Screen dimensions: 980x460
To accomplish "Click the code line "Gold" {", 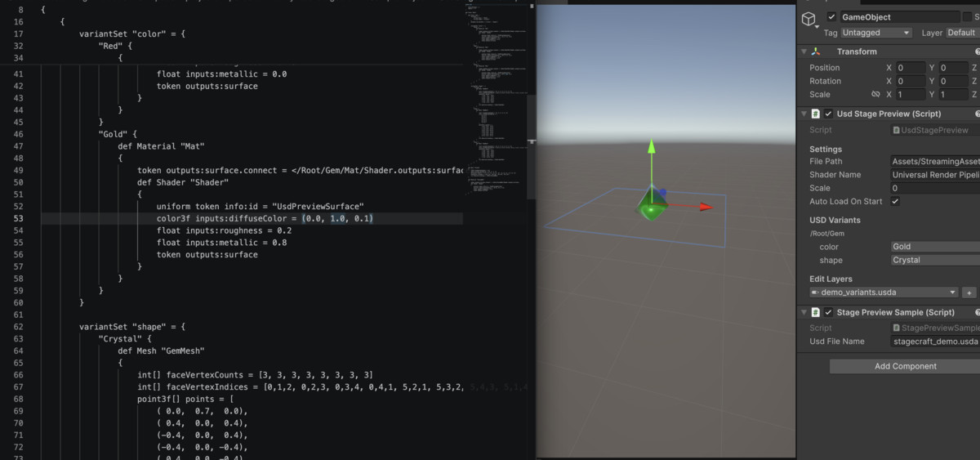I will click(x=118, y=133).
